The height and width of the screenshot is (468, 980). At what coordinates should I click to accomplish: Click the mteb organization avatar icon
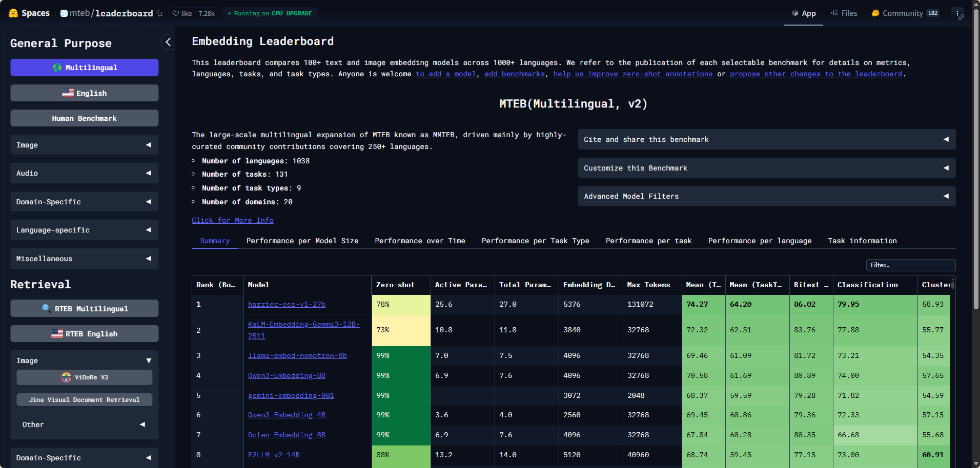tap(64, 13)
